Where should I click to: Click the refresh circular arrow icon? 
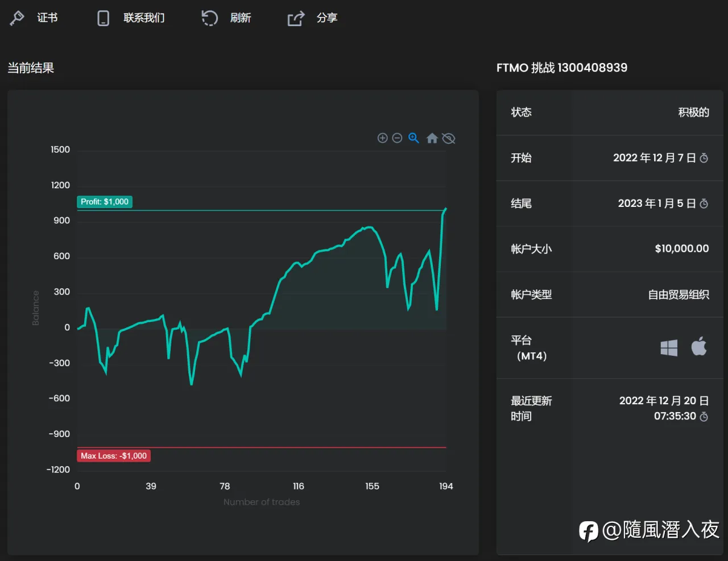click(x=209, y=18)
